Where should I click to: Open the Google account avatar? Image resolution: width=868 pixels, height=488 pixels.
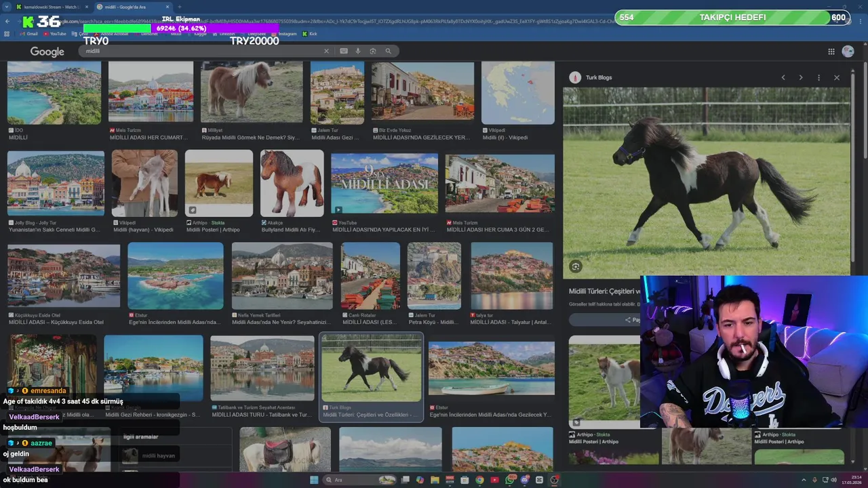coord(848,52)
